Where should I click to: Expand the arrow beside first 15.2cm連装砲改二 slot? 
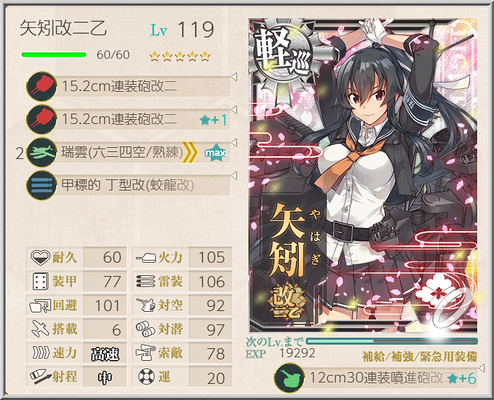coord(234,77)
